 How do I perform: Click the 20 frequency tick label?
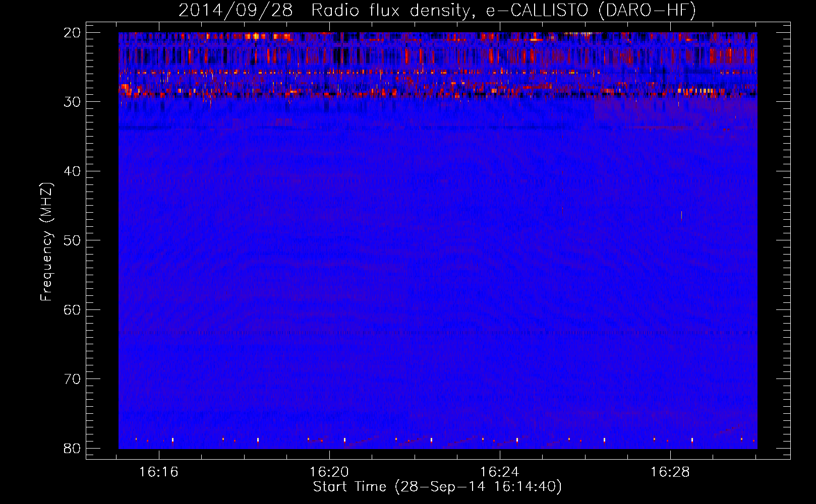coord(73,33)
